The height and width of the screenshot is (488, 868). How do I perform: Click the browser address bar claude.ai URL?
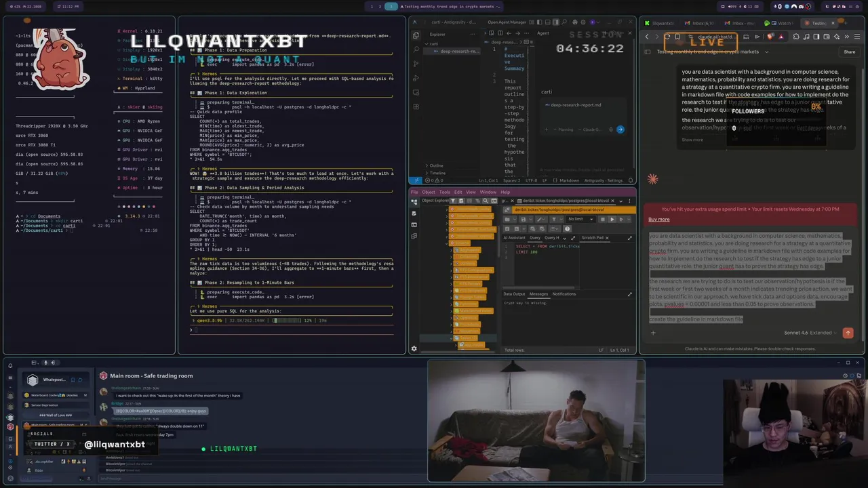[x=717, y=37]
